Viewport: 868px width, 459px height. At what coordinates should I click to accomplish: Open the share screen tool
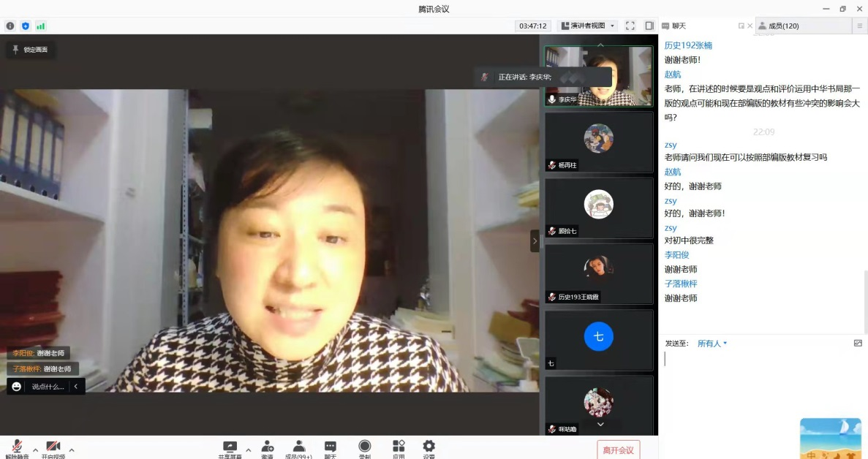230,448
